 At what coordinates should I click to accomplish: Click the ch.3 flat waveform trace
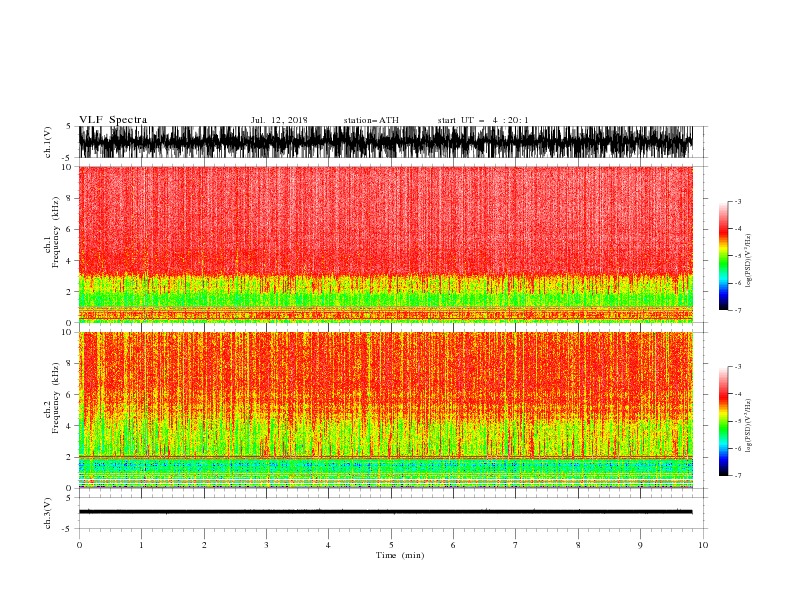385,512
